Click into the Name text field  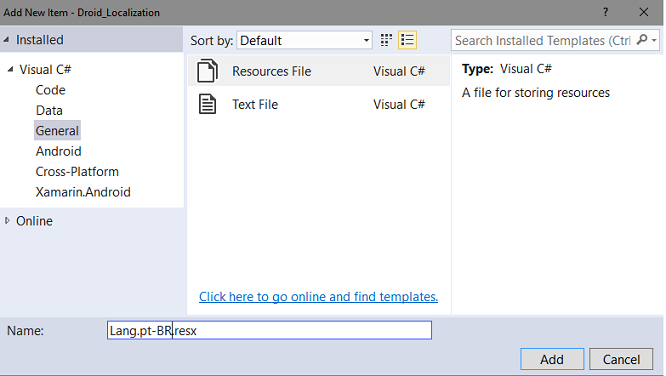pyautogui.click(x=269, y=330)
